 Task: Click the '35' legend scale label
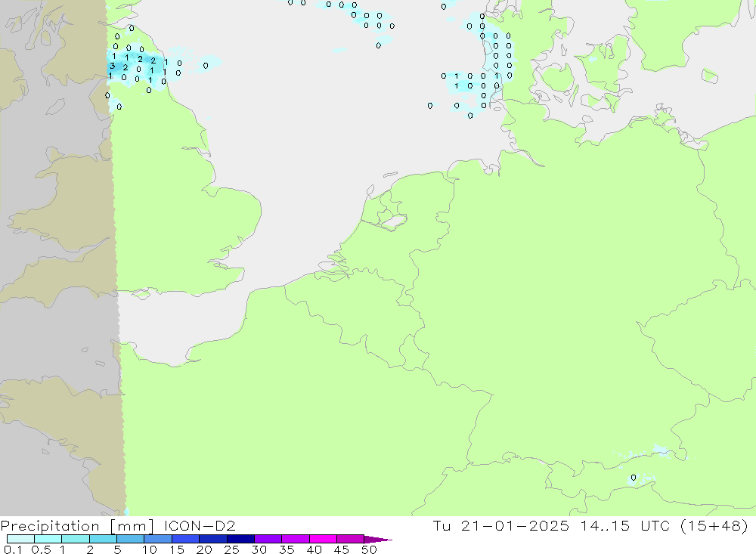coord(287,549)
